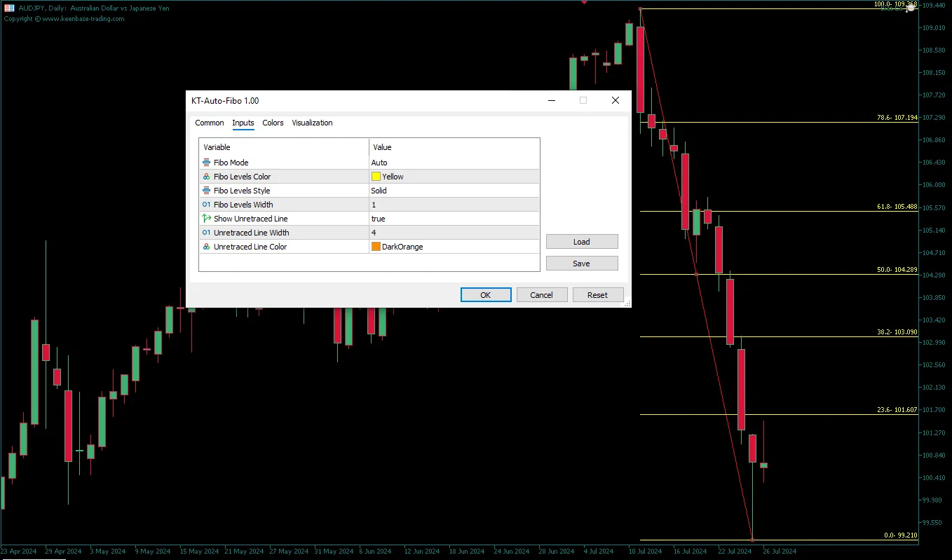Click the Unretraced Line Color row icon
The height and width of the screenshot is (560, 952).
[x=206, y=247]
